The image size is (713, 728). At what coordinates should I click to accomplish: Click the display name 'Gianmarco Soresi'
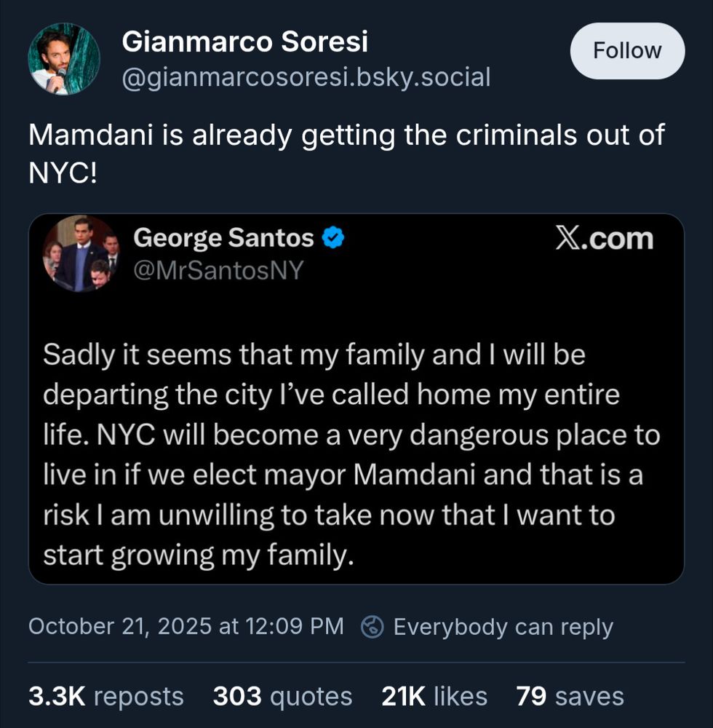(247, 42)
